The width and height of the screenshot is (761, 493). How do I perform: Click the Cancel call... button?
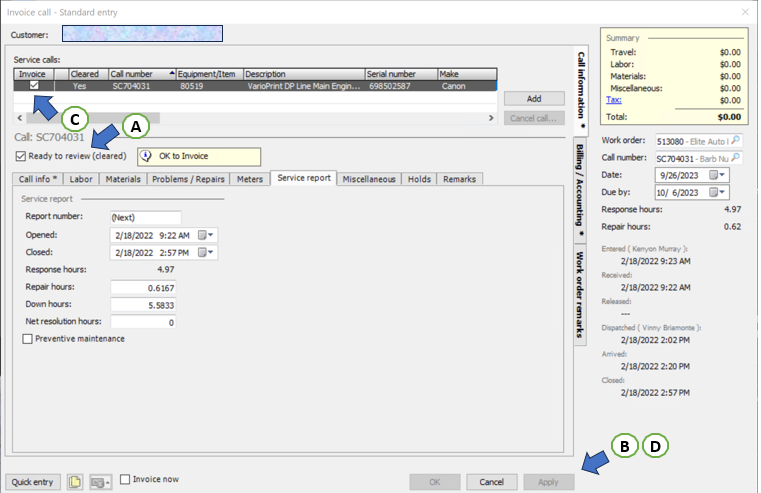coord(534,118)
